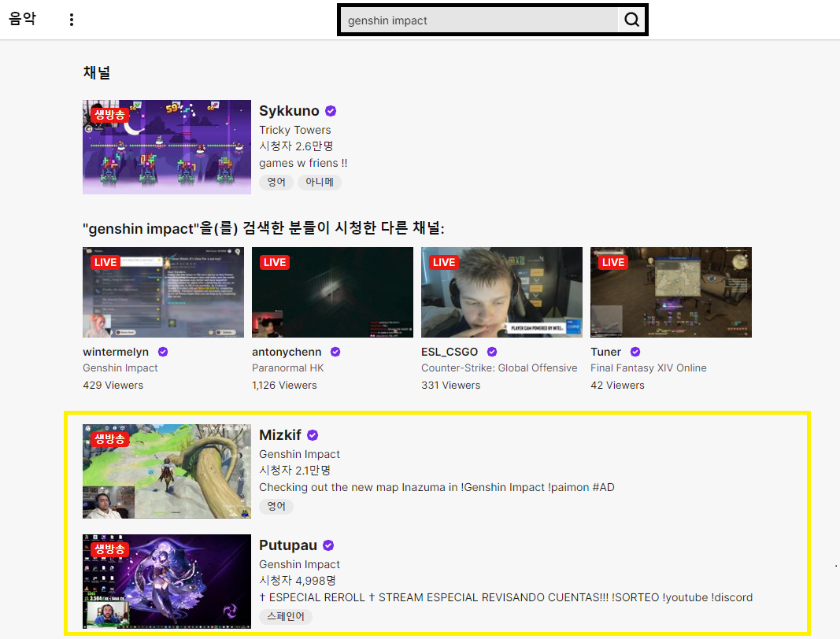The height and width of the screenshot is (639, 840).
Task: Click the verified badge next to antonychenn
Action: point(335,352)
